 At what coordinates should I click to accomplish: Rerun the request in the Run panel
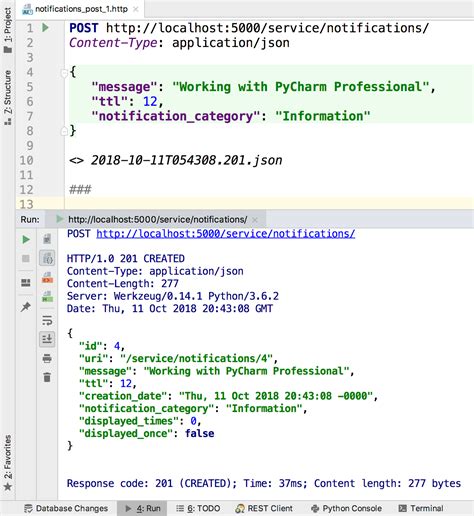[26, 240]
